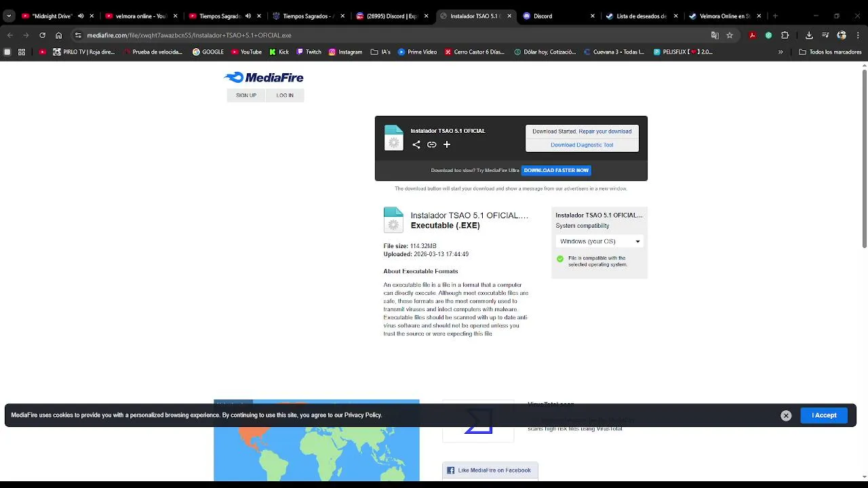This screenshot has width=868, height=488.
Task: Click the 'About Executable Formats' heading
Action: 420,271
